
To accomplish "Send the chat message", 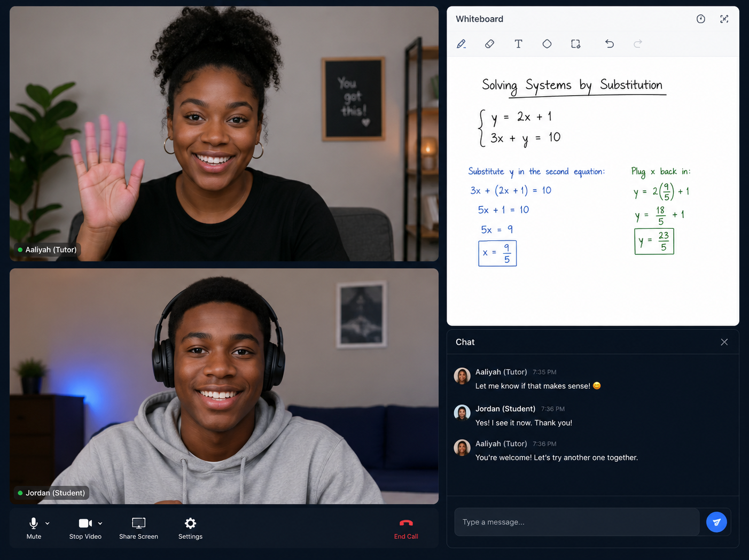I will point(716,522).
